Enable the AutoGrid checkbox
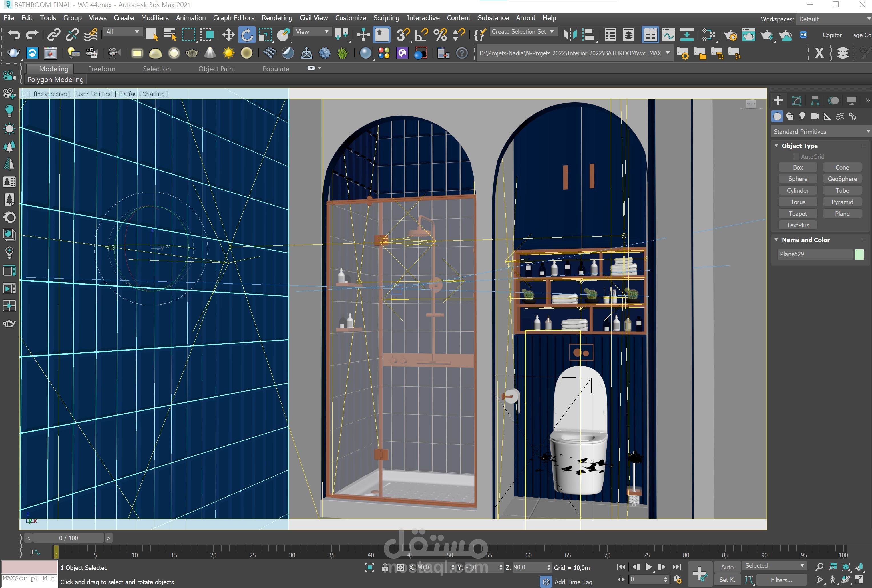Viewport: 872px width, 588px height. (x=796, y=157)
